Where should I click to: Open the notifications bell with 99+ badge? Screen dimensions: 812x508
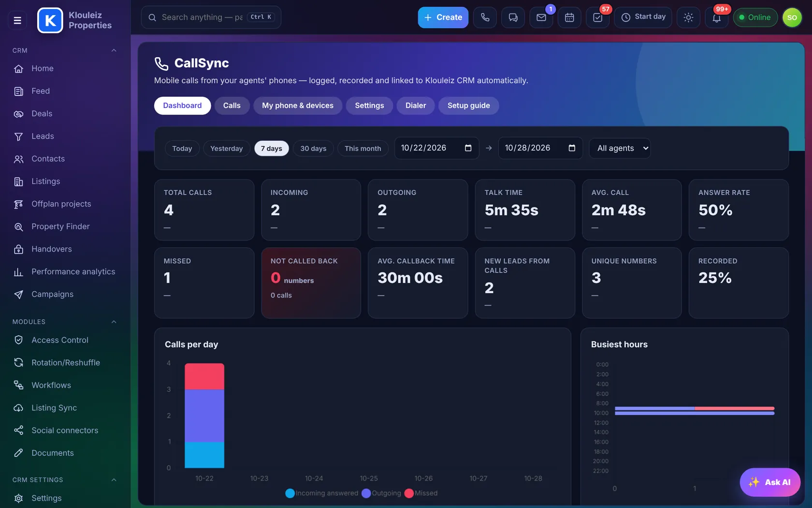click(716, 17)
